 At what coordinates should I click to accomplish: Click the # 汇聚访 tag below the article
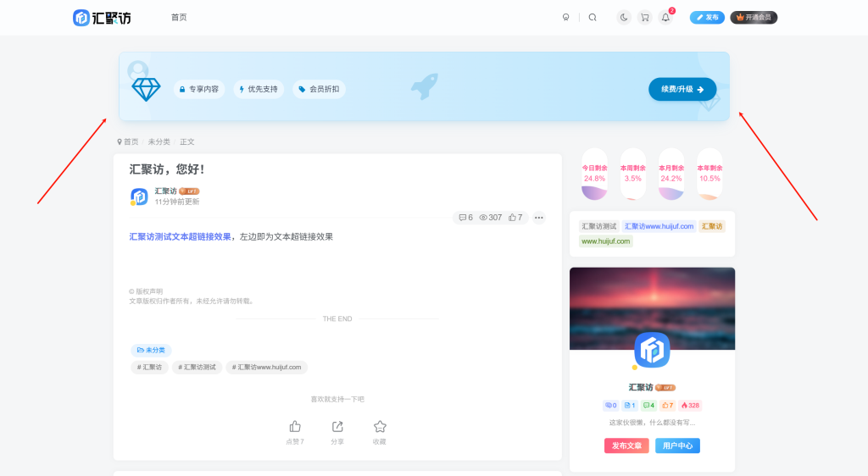click(149, 367)
